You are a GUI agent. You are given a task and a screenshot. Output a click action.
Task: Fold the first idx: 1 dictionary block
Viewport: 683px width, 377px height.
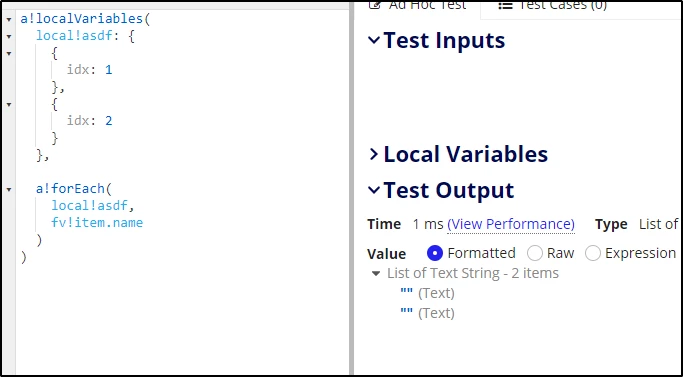click(x=9, y=54)
